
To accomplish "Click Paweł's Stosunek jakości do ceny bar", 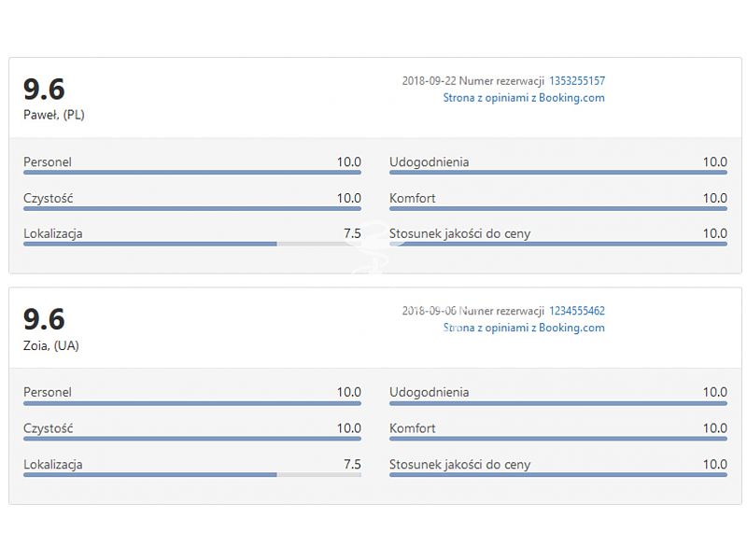I will click(557, 244).
